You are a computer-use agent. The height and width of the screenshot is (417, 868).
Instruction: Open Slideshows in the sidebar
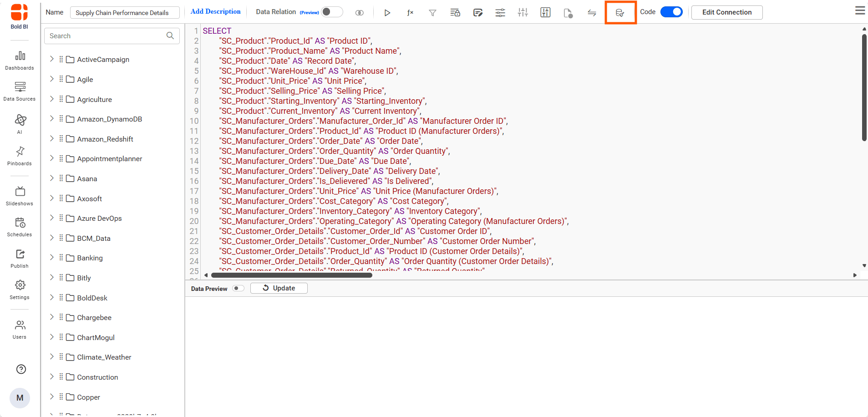pyautogui.click(x=20, y=196)
